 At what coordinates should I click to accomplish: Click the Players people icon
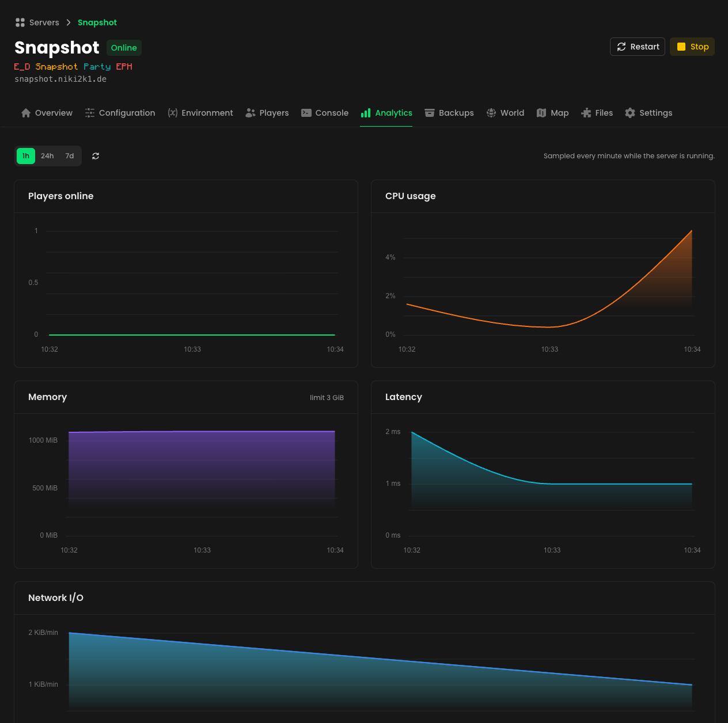pos(251,113)
